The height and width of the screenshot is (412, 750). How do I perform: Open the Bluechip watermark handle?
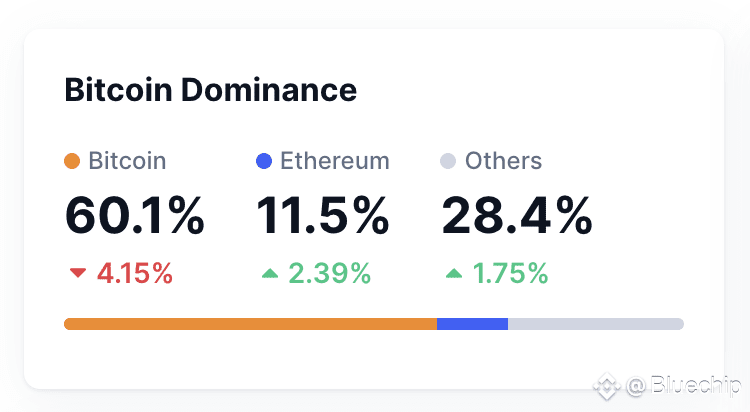(696, 386)
